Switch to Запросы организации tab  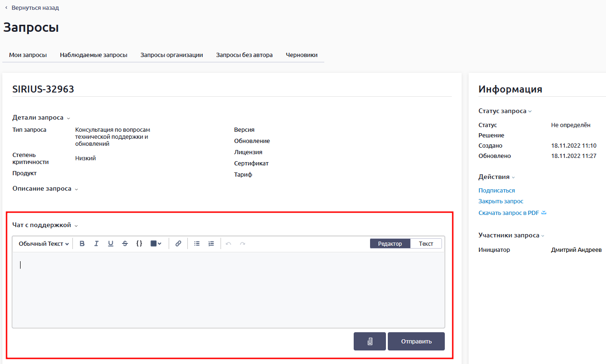click(x=171, y=55)
